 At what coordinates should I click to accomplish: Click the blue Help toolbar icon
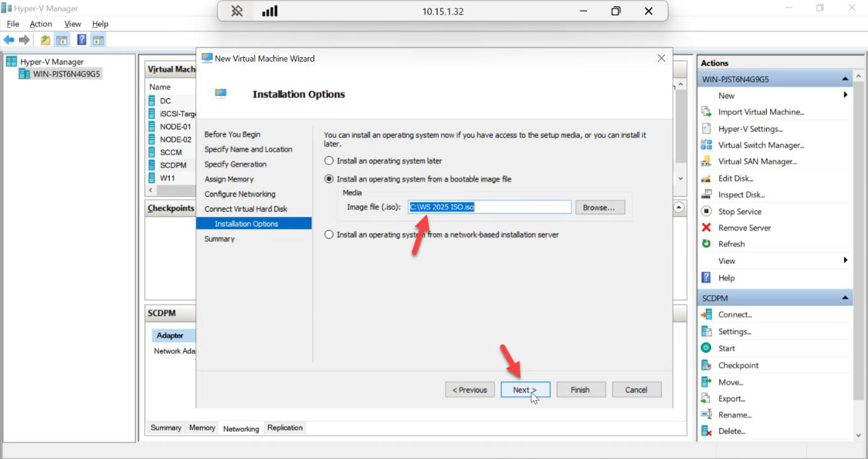[x=82, y=40]
